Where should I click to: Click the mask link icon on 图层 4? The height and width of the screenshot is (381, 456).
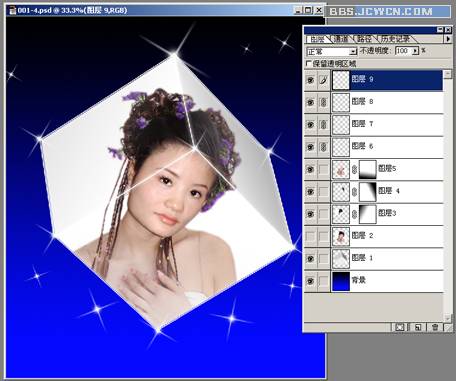point(354,192)
